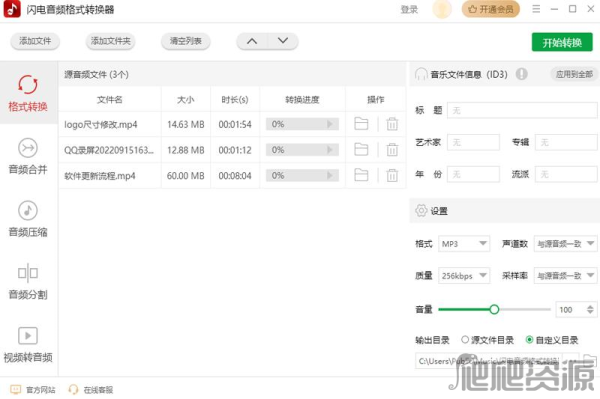Start conversion with the green 开始转换 button
The image size is (600, 399).
562,42
